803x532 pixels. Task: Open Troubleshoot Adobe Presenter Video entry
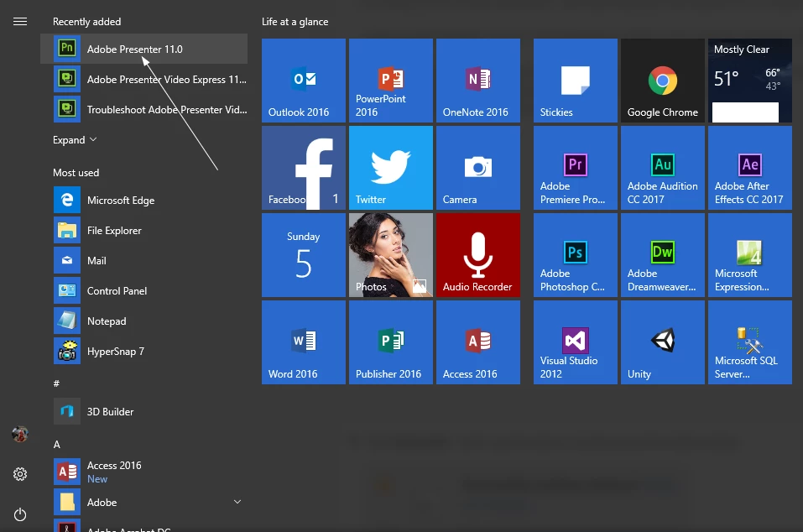coord(143,110)
